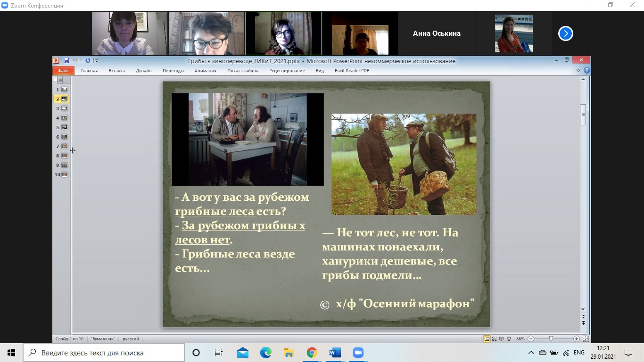Open Microsoft Edge on taskbar

click(x=266, y=353)
